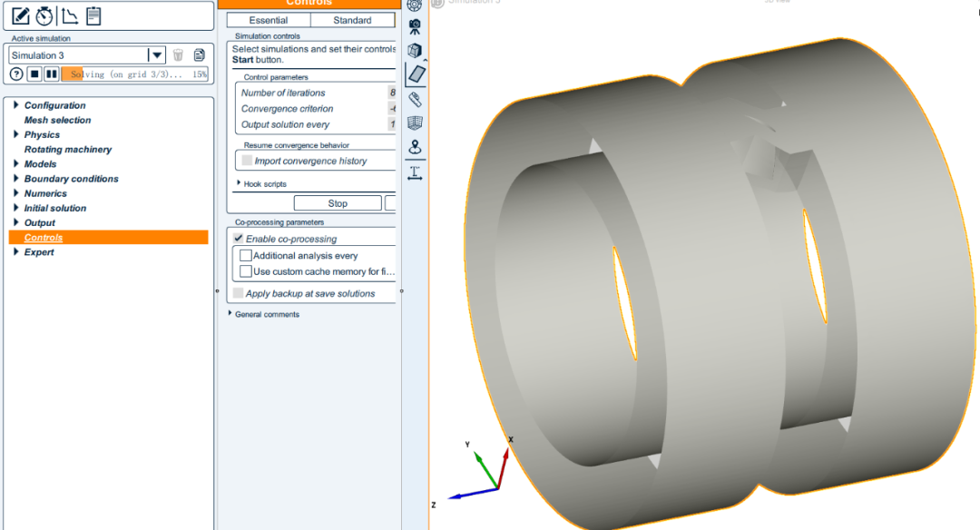
Task: Expand the Boundary conditions tree node
Action: tap(15, 178)
